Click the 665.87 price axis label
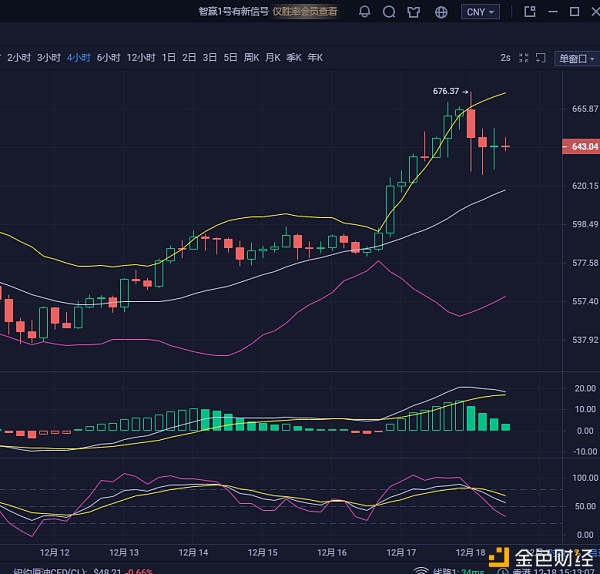The image size is (600, 574). click(585, 109)
